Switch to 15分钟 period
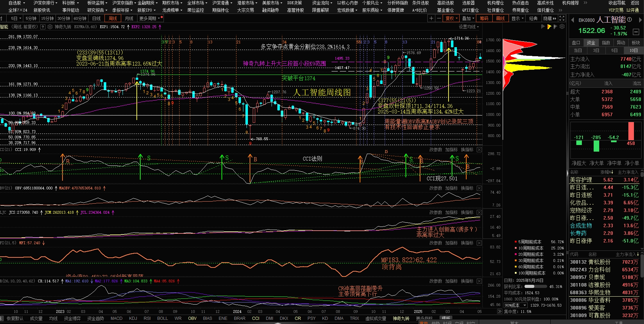This screenshot has width=644, height=324. coord(48,18)
